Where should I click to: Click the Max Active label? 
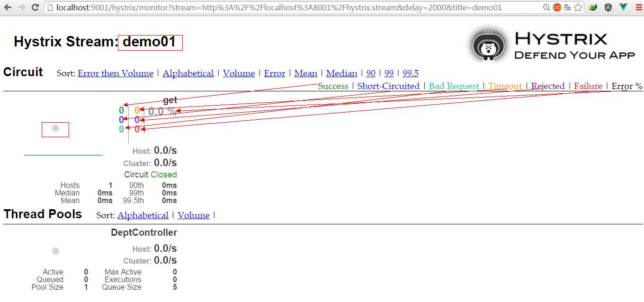point(123,272)
